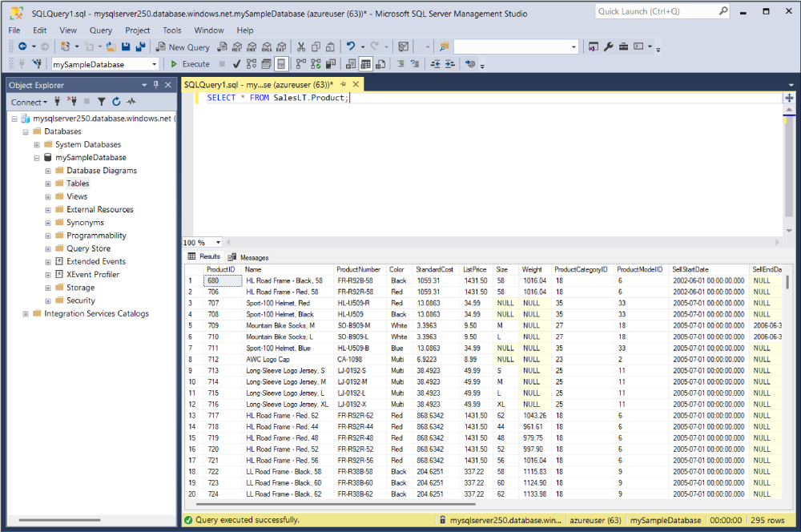
Task: Click the Save All icon
Action: (140, 46)
